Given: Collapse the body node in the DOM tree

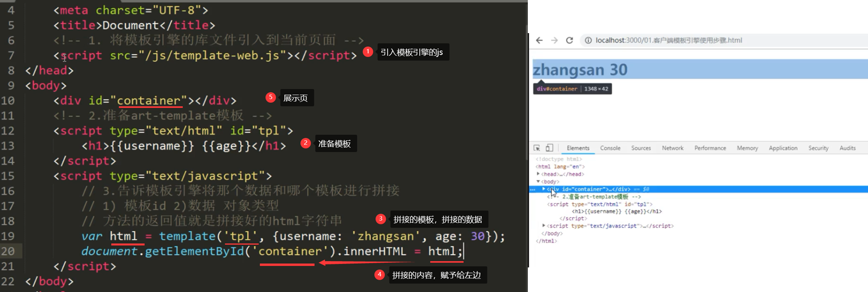Looking at the screenshot, I should pos(538,182).
